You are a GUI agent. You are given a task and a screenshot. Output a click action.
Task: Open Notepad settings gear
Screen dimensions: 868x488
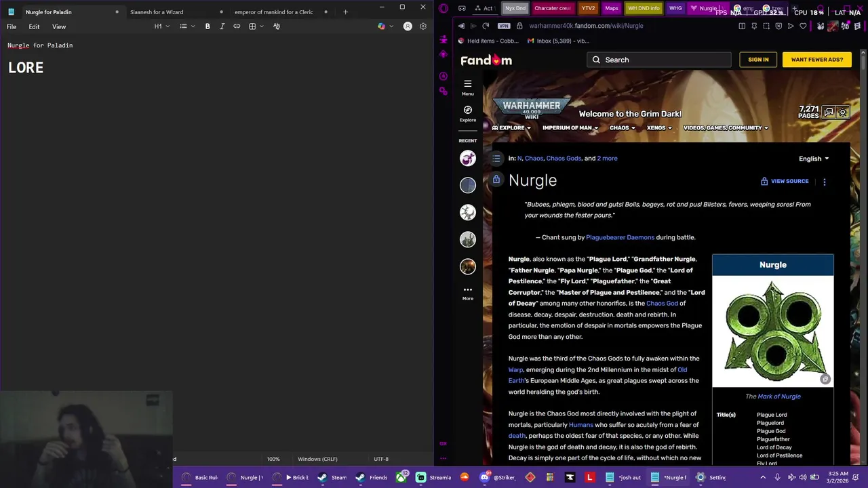pos(423,26)
